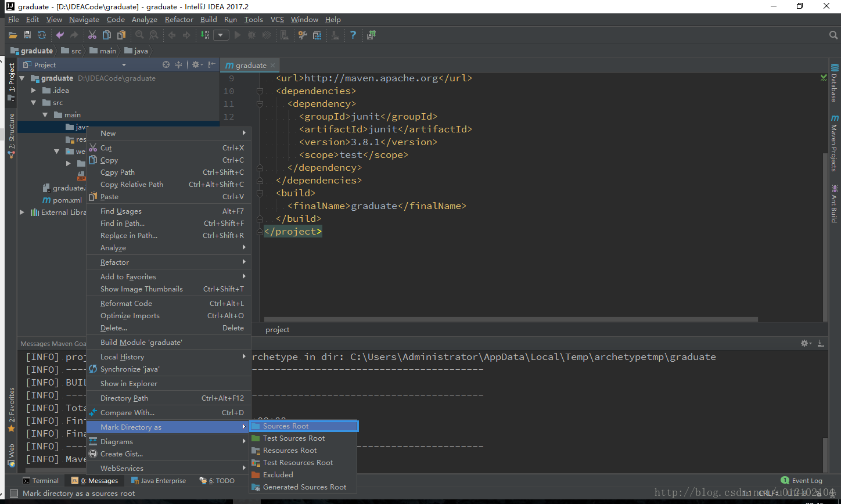Click the Open file toolbar icon
The width and height of the screenshot is (841, 504).
(x=13, y=35)
